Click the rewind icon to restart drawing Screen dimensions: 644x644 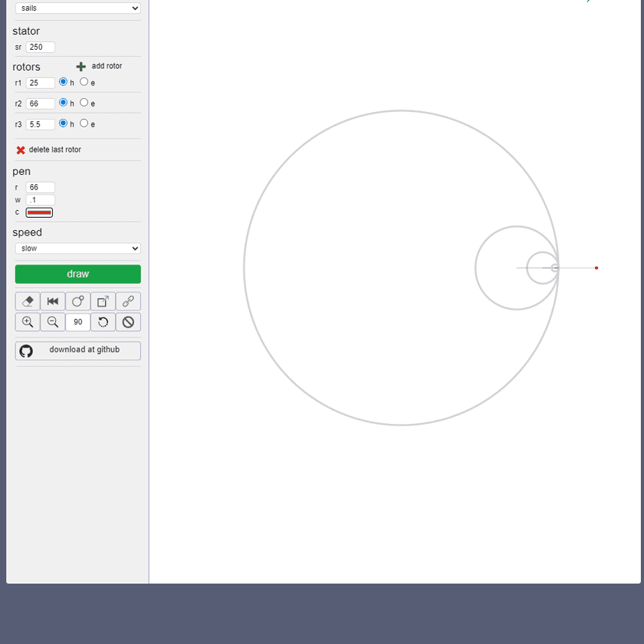click(x=52, y=301)
